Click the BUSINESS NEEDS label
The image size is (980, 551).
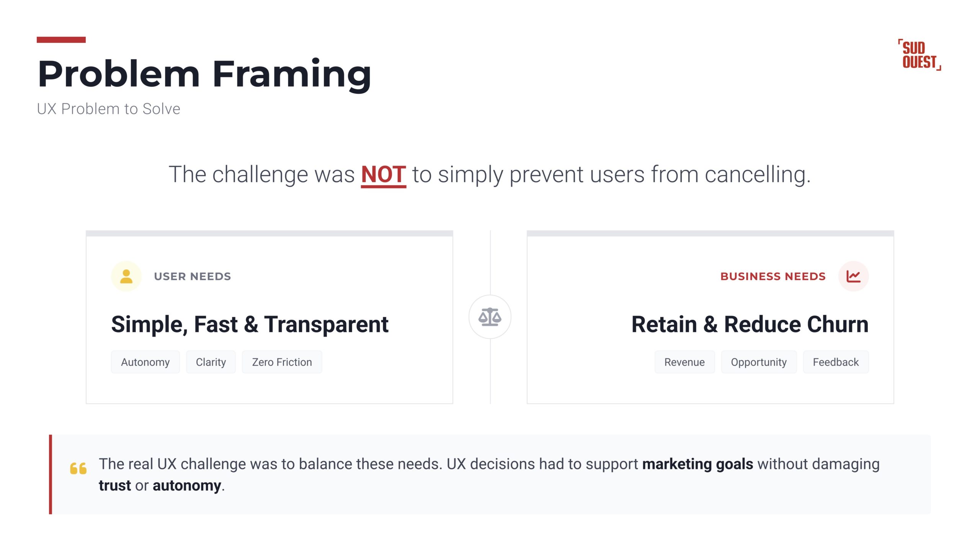[773, 276]
